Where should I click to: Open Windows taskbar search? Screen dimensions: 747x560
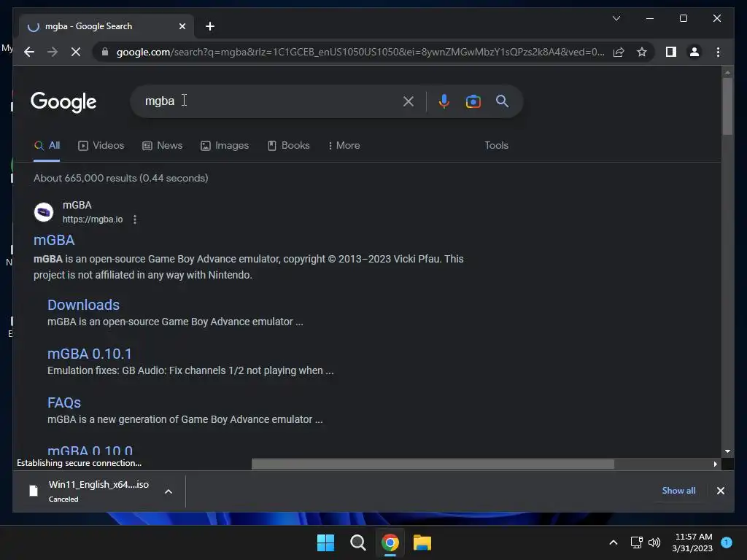point(357,542)
